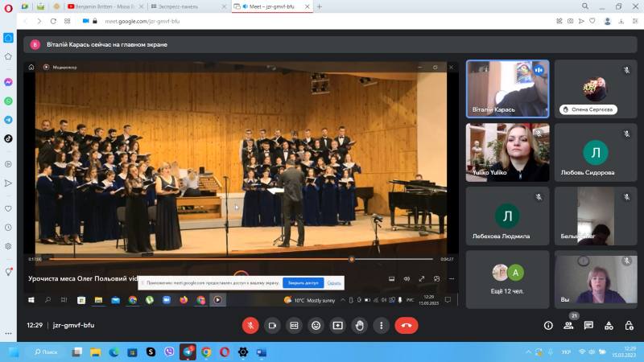Open meeting details info icon

(548, 326)
